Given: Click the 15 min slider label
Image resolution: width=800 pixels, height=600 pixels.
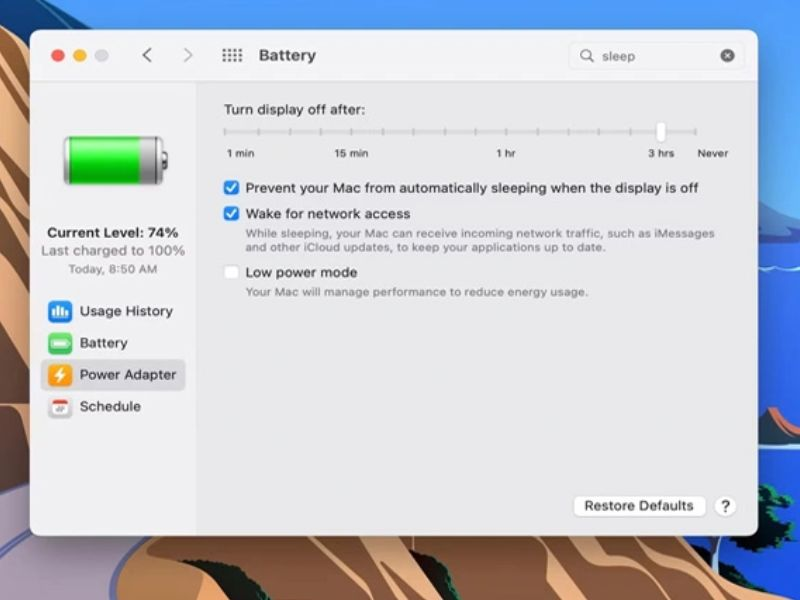Looking at the screenshot, I should [351, 153].
